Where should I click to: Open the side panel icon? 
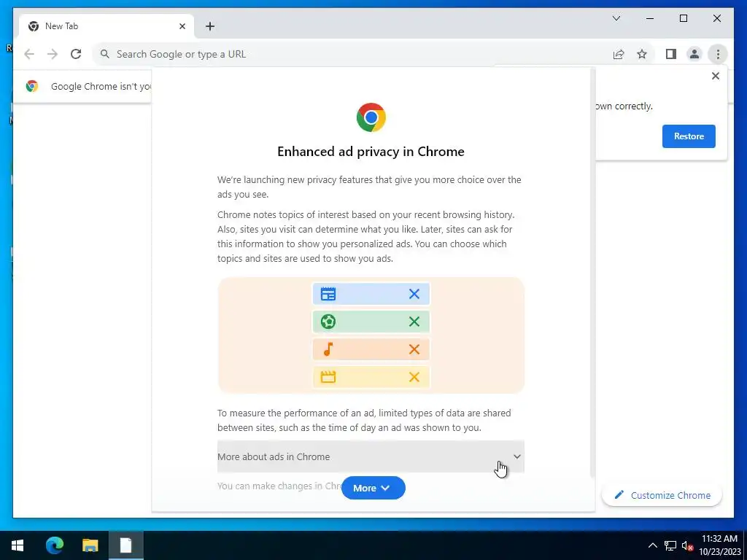671,54
